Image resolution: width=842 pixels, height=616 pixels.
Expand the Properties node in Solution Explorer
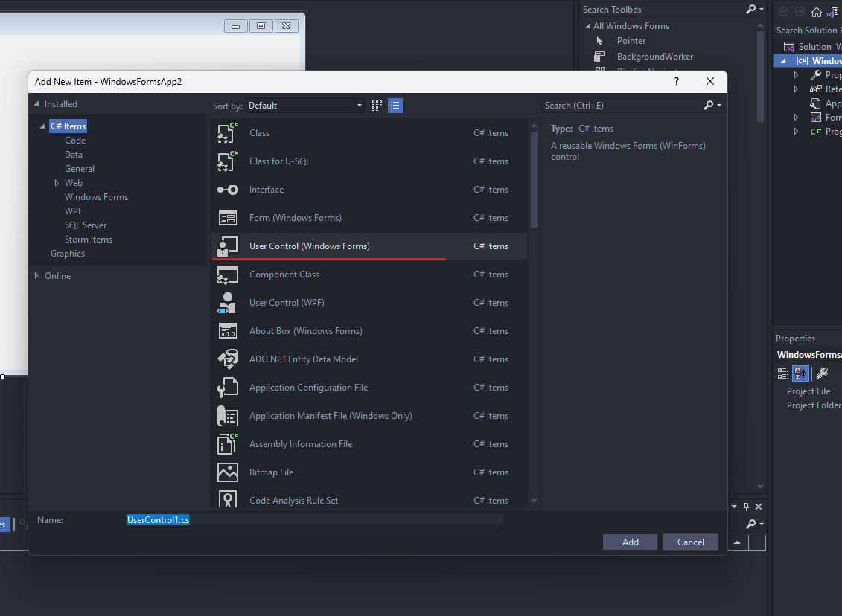coord(797,75)
